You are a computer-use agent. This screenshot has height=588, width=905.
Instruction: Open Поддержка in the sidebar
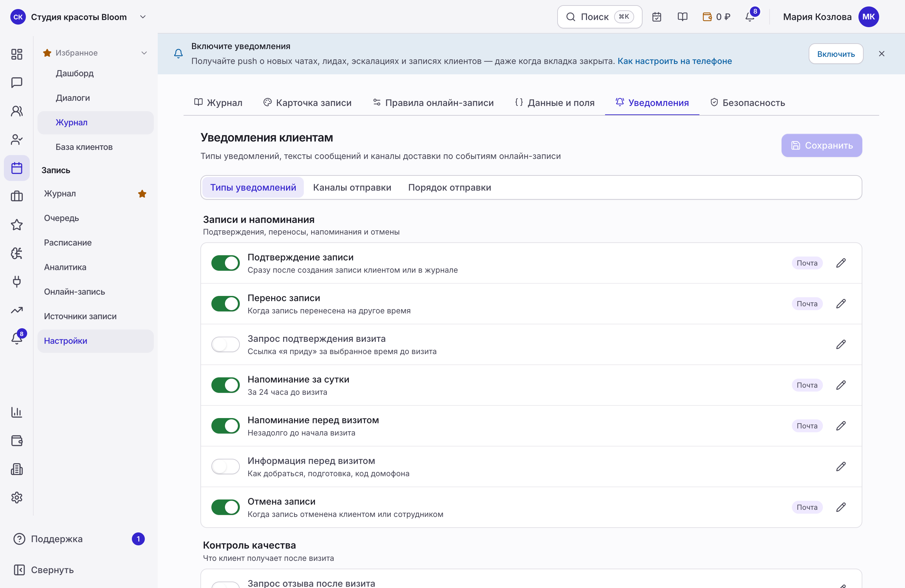pos(79,539)
